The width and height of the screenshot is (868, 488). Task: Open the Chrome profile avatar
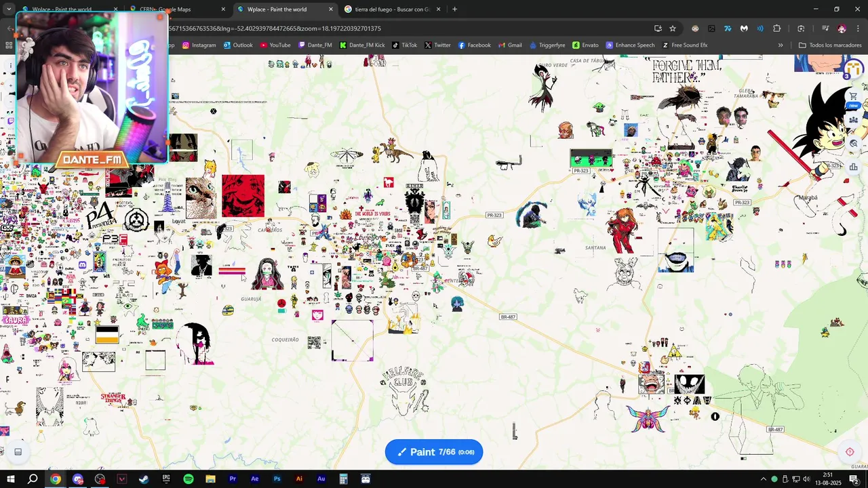point(842,28)
